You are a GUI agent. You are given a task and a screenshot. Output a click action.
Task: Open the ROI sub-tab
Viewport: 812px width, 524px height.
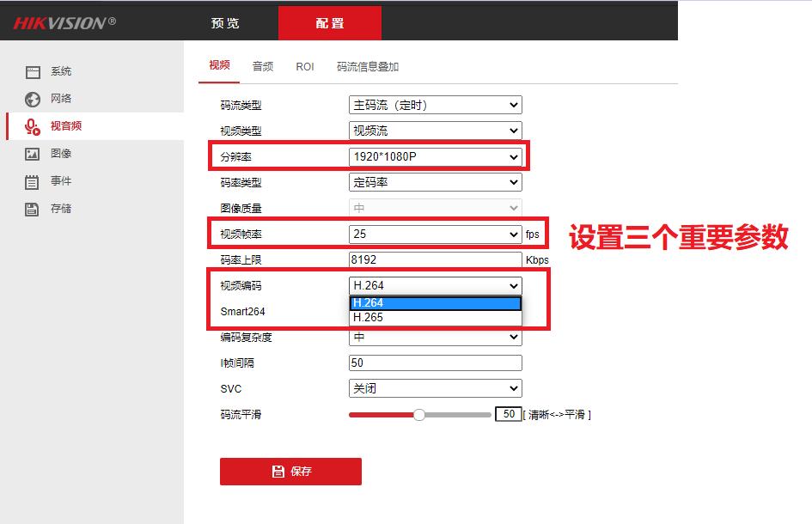(305, 67)
